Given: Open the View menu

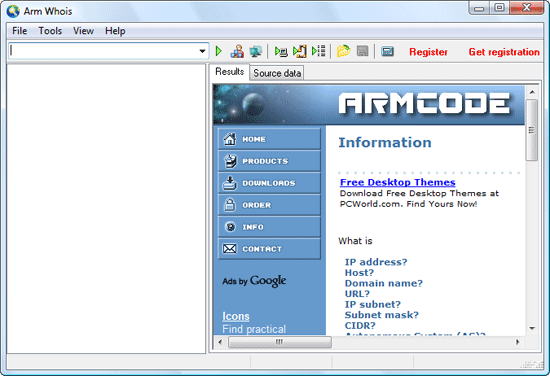Looking at the screenshot, I should (83, 31).
